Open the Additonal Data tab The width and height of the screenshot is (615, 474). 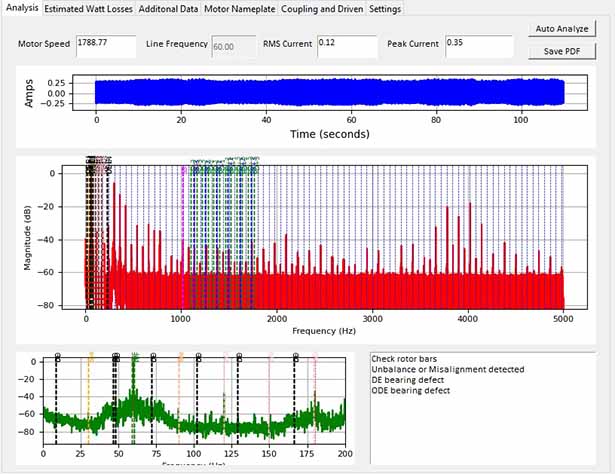(x=168, y=9)
